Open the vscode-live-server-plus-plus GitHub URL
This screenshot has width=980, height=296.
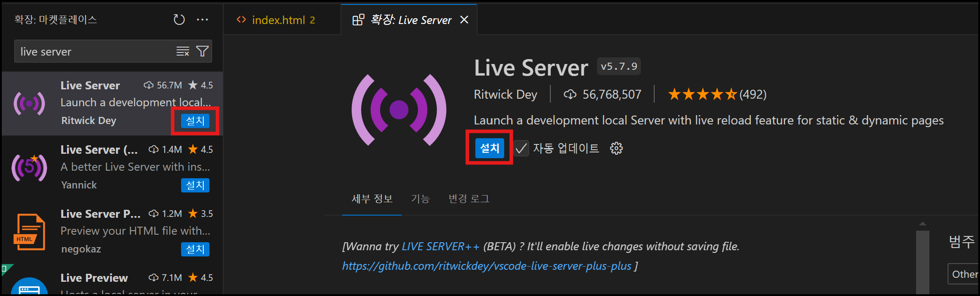(486, 266)
